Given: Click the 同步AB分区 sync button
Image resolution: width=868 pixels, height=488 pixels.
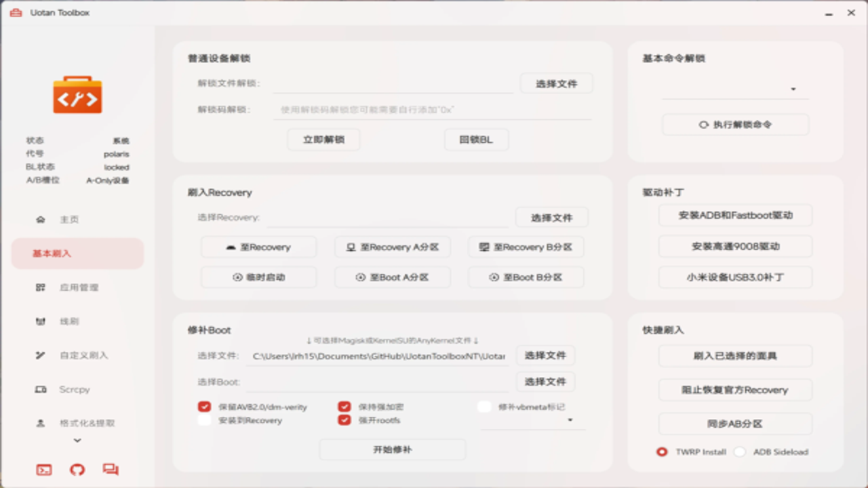Looking at the screenshot, I should point(735,424).
